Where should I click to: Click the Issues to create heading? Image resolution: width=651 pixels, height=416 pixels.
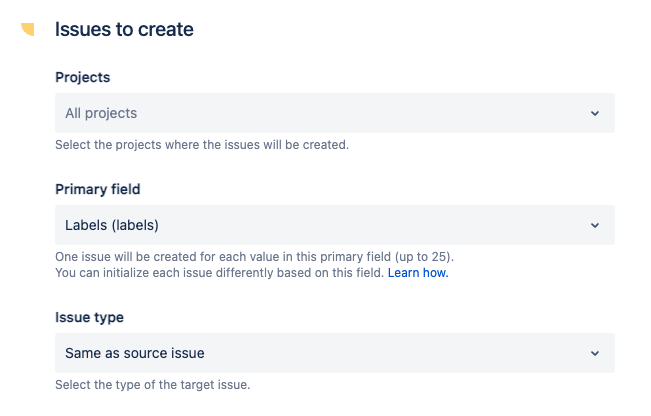pyautogui.click(x=124, y=30)
